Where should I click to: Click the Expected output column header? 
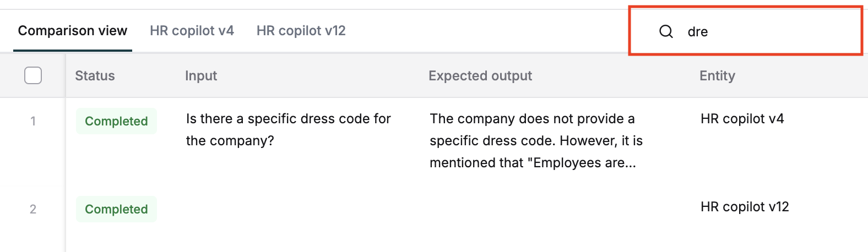pyautogui.click(x=480, y=76)
